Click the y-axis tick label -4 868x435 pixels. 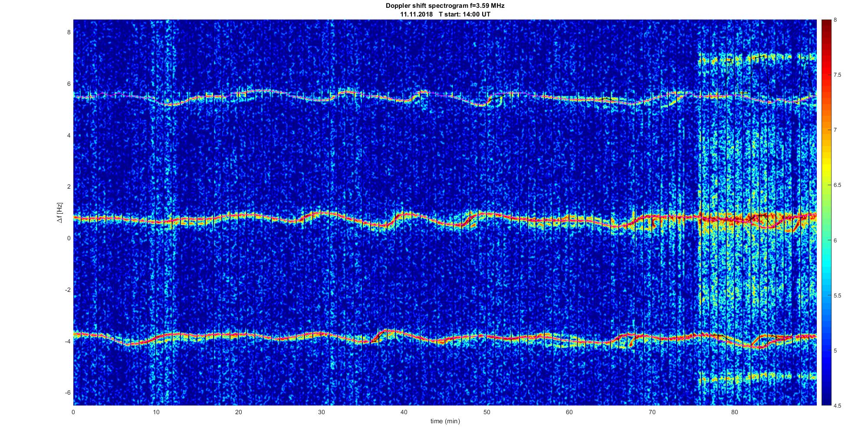pos(68,341)
